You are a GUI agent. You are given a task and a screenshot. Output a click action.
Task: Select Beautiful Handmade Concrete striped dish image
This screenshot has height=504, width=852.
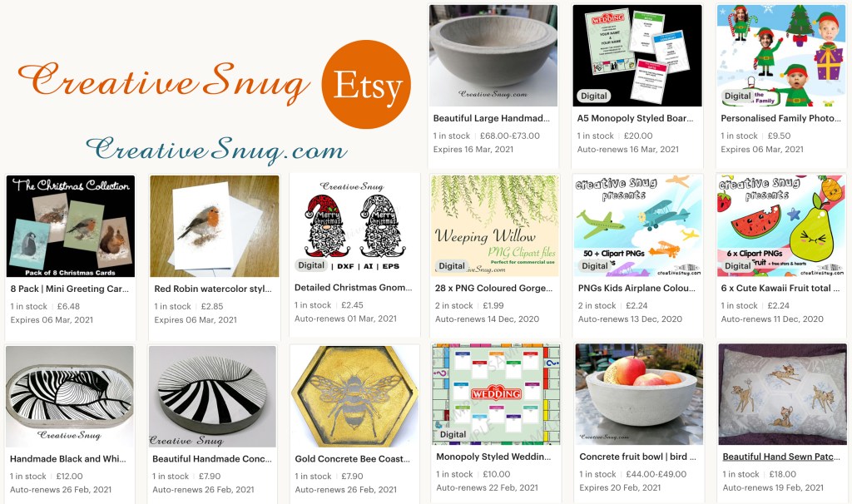[212, 396]
